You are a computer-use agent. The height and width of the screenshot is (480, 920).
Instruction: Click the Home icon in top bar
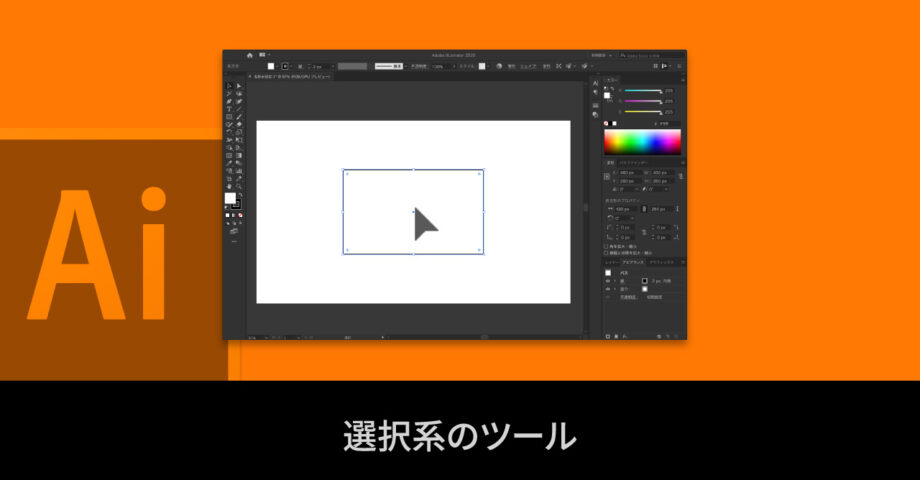pyautogui.click(x=250, y=55)
